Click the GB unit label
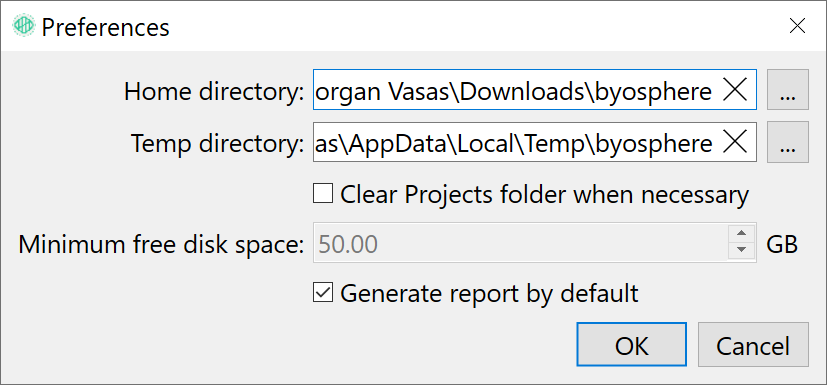This screenshot has height=385, width=827. click(x=782, y=244)
